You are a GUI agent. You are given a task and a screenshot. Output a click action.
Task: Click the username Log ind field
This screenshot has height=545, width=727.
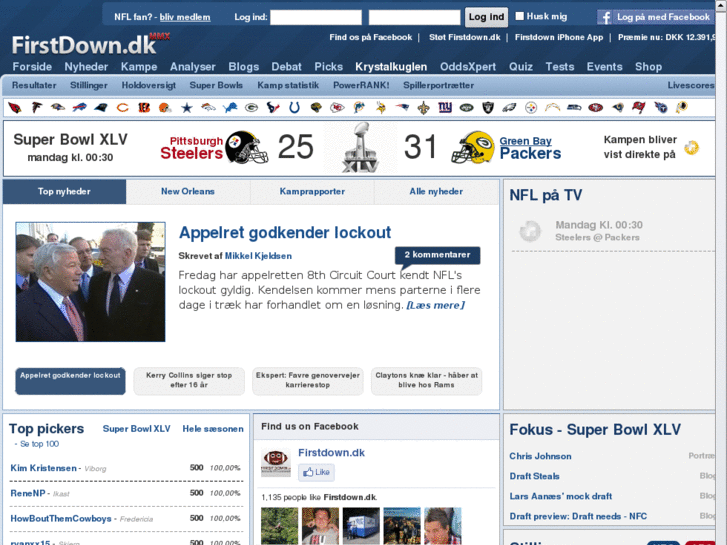pyautogui.click(x=316, y=18)
